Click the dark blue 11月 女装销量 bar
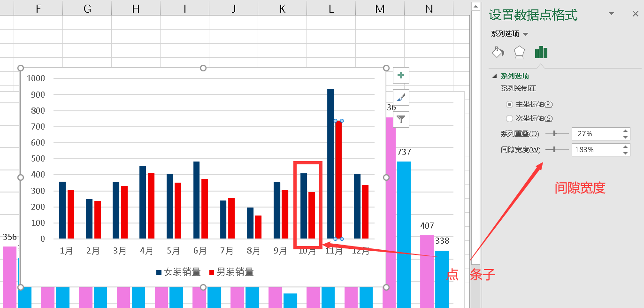Screen dimensions: 644x308 point(330,163)
